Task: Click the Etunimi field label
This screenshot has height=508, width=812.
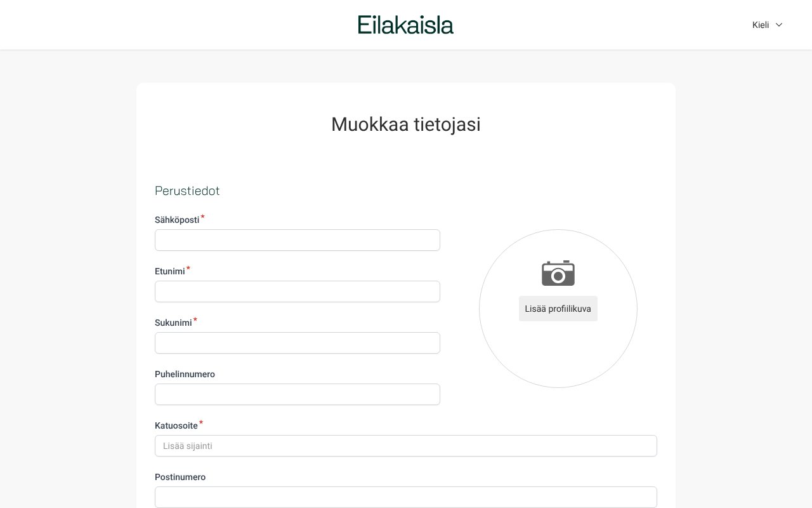Action: point(170,271)
